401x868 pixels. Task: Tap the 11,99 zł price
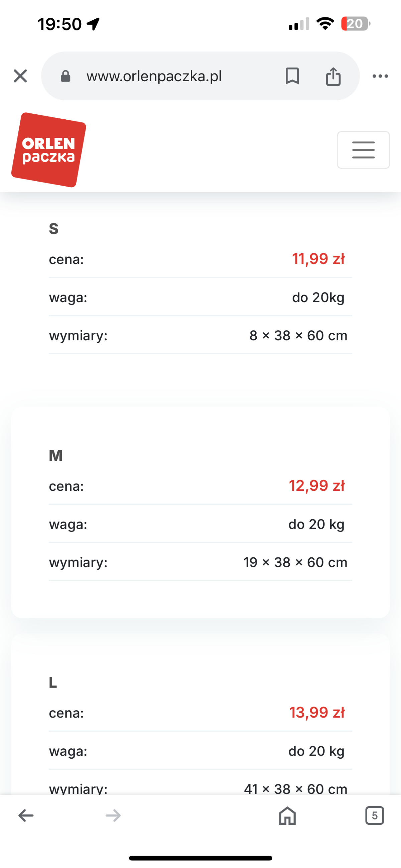(x=318, y=259)
